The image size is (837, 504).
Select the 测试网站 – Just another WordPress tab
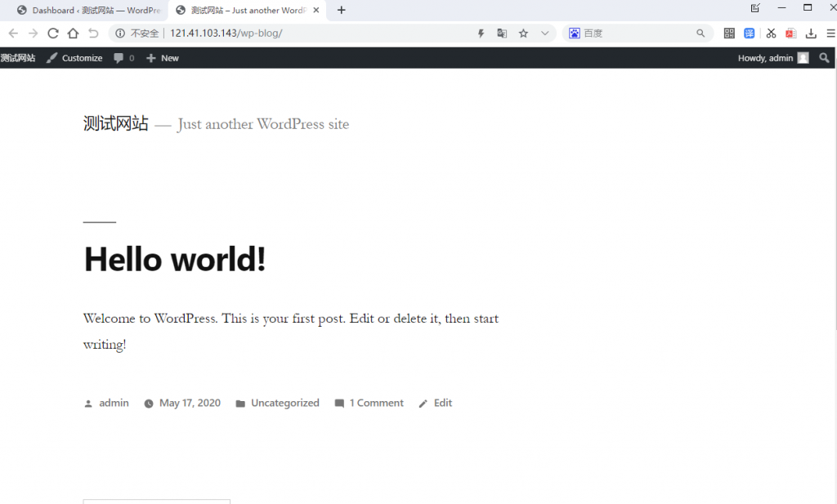pyautogui.click(x=248, y=10)
